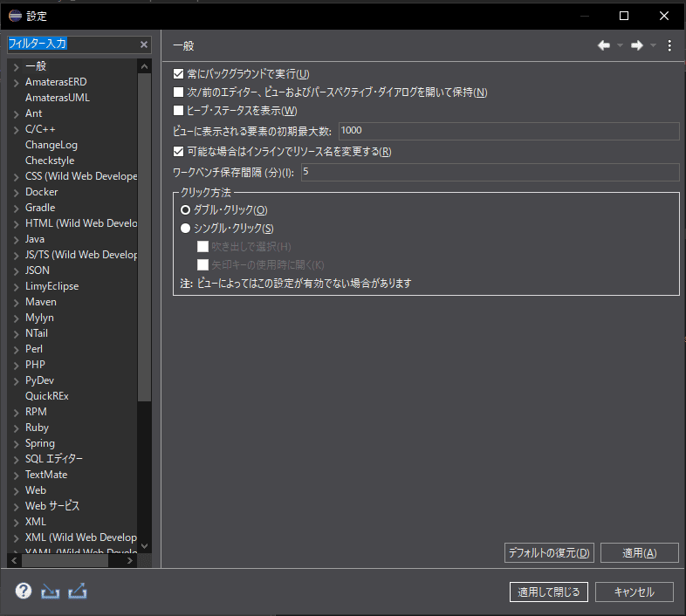Expand the Java tree node
Viewport: 686px width, 616px height.
(17, 239)
